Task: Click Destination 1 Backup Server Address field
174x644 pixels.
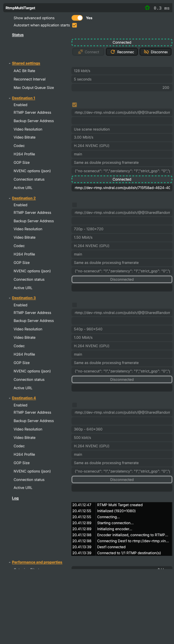Action: (122, 121)
